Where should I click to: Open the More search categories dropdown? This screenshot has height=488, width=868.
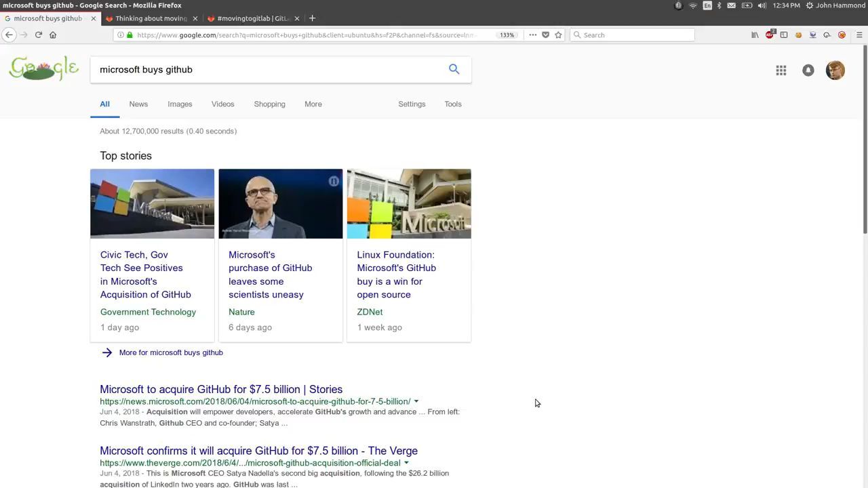(x=313, y=104)
